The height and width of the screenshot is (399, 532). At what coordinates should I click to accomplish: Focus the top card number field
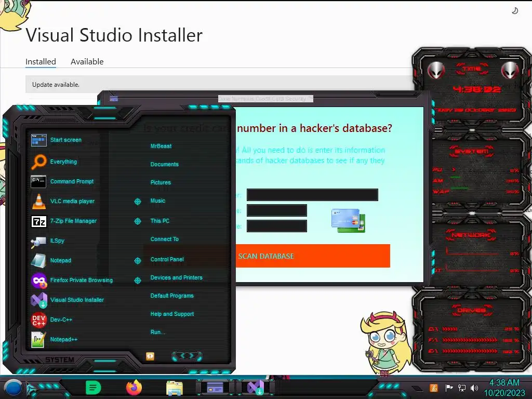tap(312, 195)
